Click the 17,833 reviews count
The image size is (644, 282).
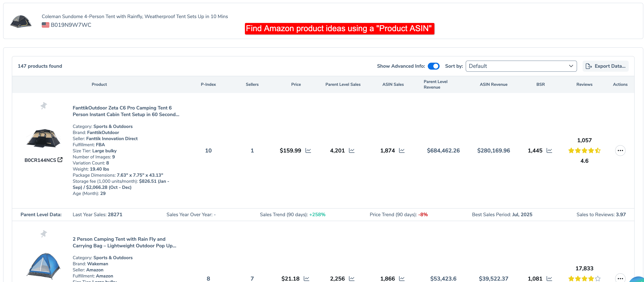[584, 268]
